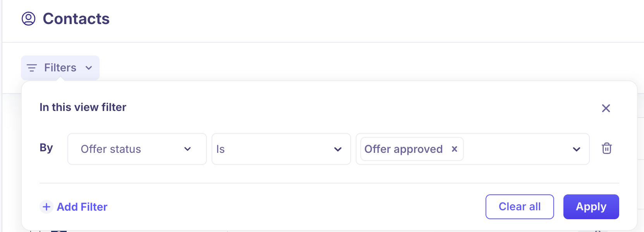Click the Offer status field chevron

point(188,149)
